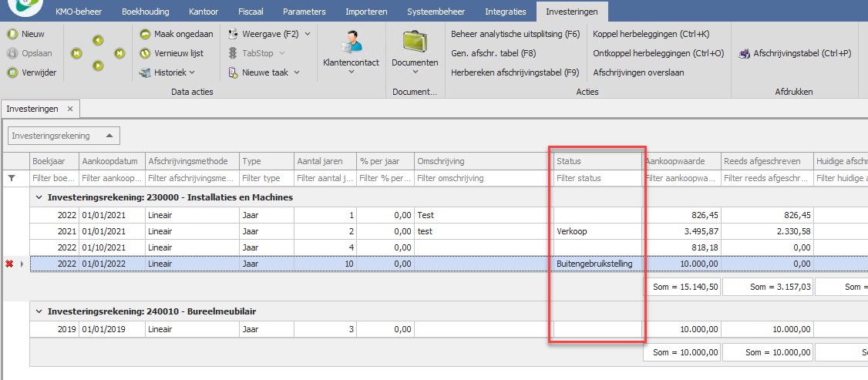This screenshot has height=380, width=868.
Task: Click the Nieuw record icon
Action: click(12, 34)
